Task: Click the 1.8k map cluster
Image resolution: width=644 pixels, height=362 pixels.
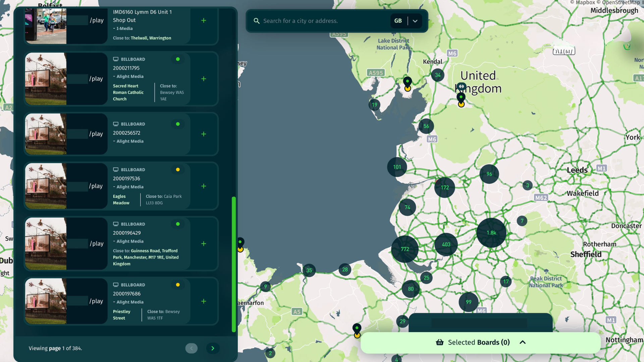Action: pyautogui.click(x=491, y=233)
